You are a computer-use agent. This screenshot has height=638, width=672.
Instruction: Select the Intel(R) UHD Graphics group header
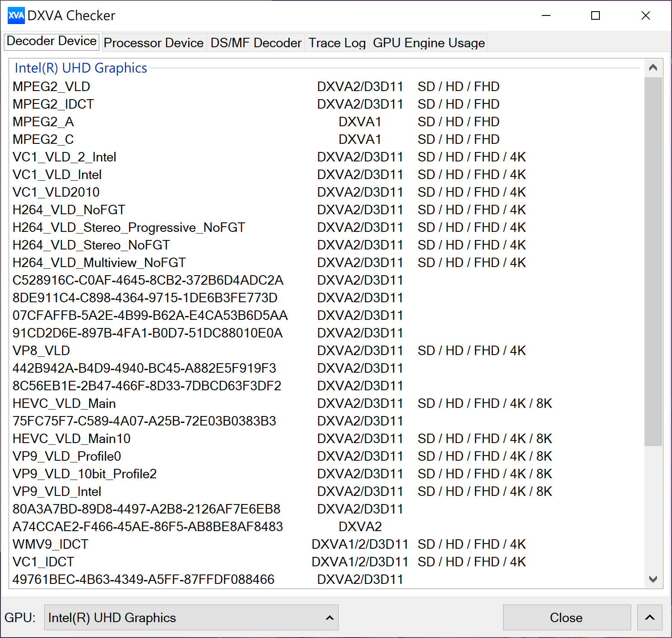[81, 68]
